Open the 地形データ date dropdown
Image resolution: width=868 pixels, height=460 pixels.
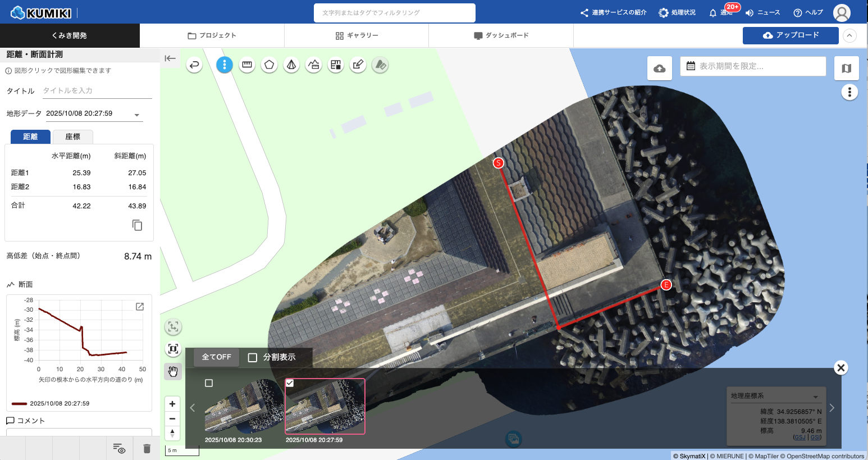coord(136,115)
